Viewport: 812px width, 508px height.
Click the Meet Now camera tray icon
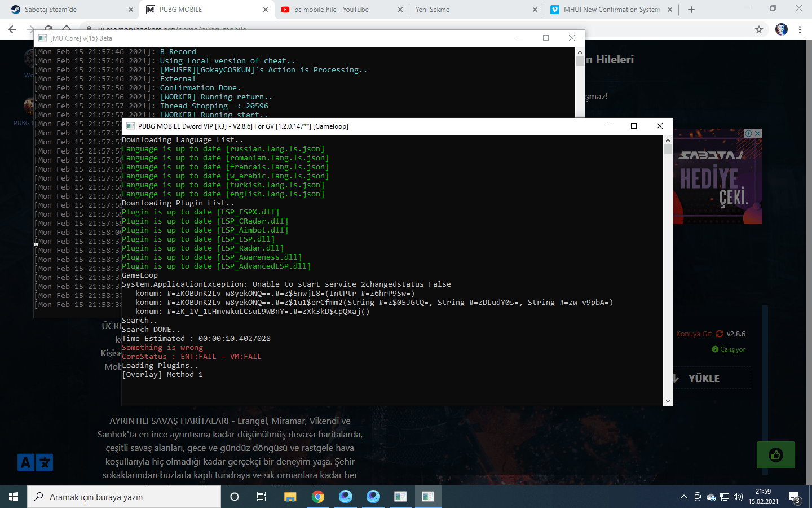698,497
